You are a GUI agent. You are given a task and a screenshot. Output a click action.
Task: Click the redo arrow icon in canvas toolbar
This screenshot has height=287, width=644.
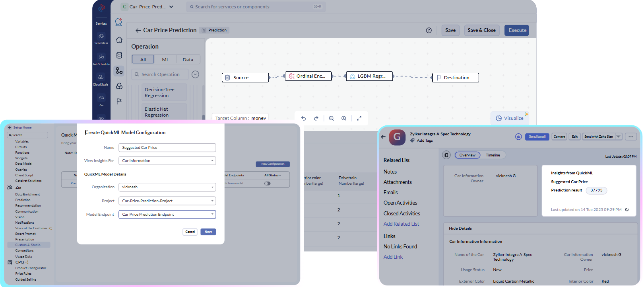[316, 118]
